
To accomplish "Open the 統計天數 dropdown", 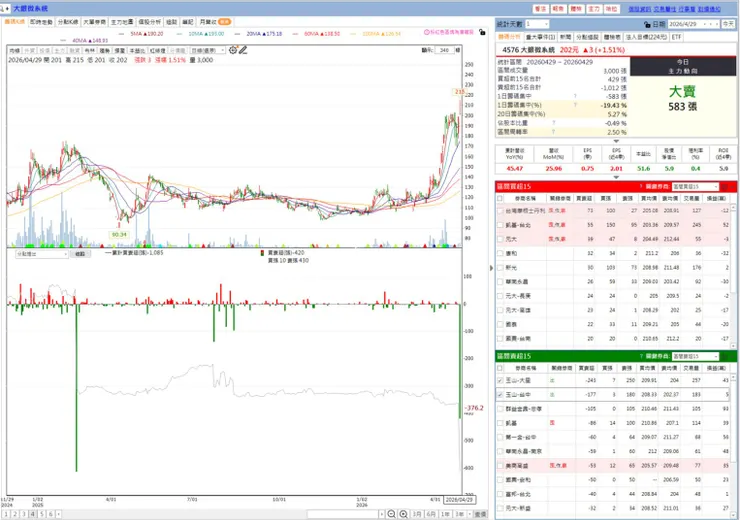I will (537, 24).
